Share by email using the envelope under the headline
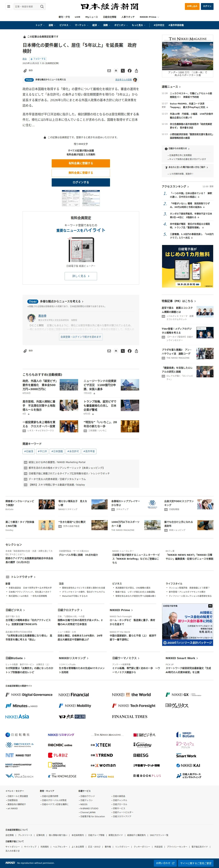Viewport: 219px width, 868px height. 109,71
